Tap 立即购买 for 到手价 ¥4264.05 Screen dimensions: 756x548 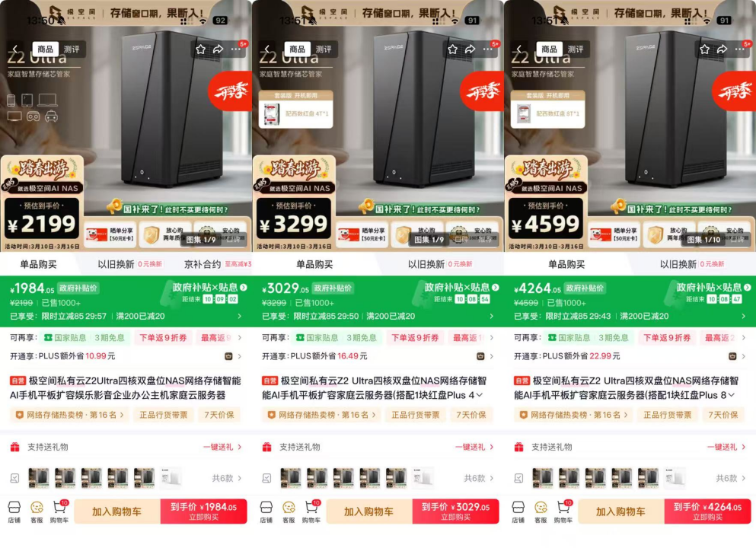point(708,512)
